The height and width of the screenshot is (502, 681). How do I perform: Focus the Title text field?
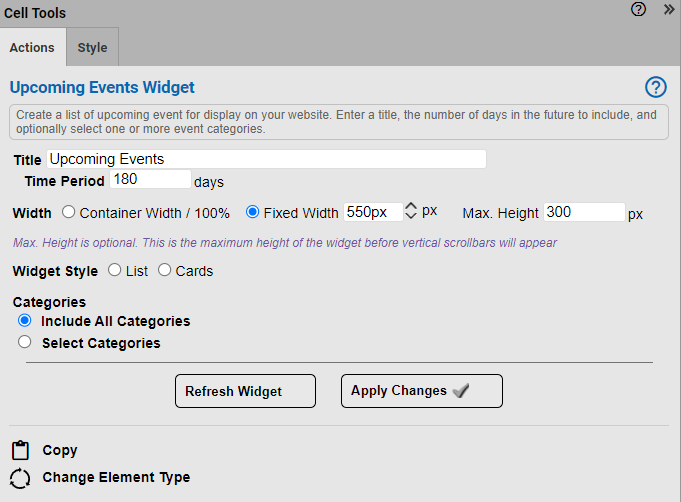click(266, 159)
